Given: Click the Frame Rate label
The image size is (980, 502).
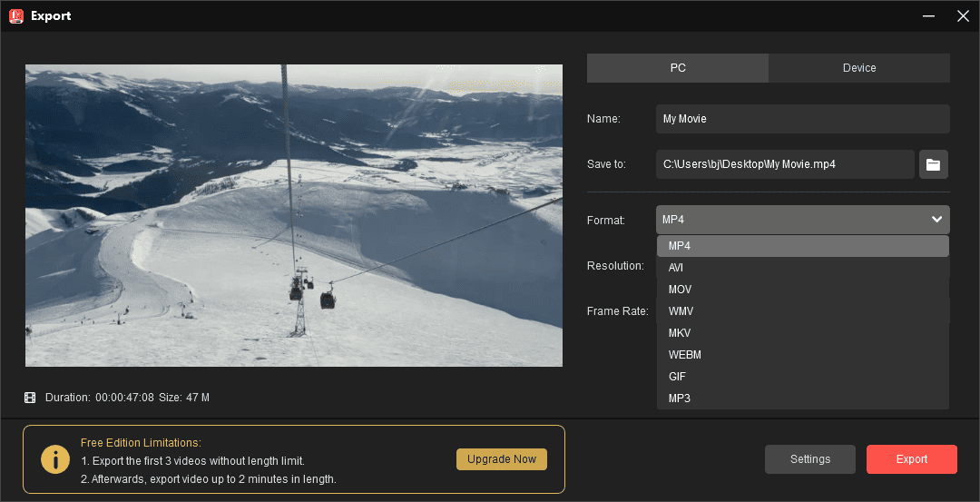Looking at the screenshot, I should point(618,311).
